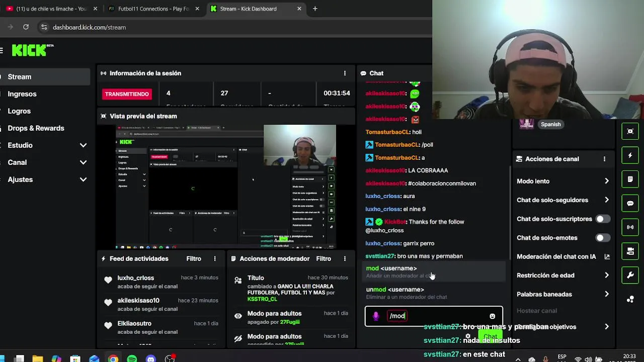This screenshot has width=644, height=362.
Task: Open Acciones de canal three-dot menu
Action: (604, 159)
